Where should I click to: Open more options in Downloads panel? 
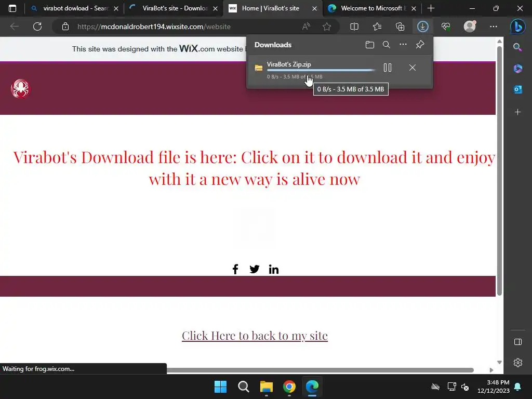tap(403, 45)
